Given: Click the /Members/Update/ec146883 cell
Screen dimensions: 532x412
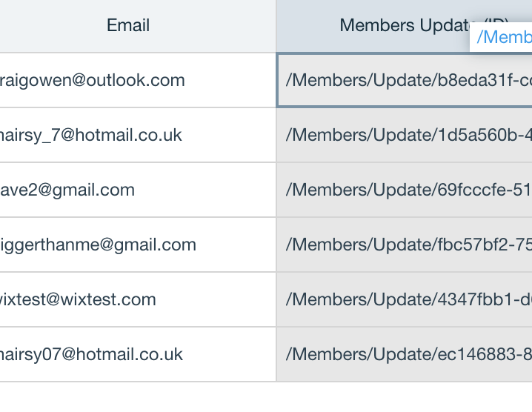Looking at the screenshot, I should [x=405, y=354].
